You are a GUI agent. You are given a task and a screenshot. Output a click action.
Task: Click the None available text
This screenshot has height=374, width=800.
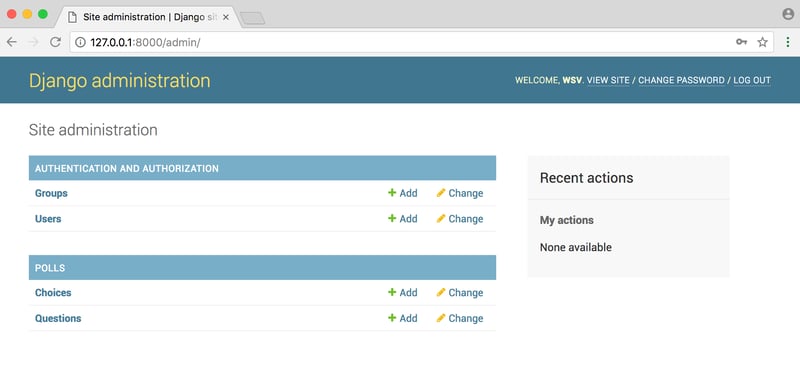(576, 247)
